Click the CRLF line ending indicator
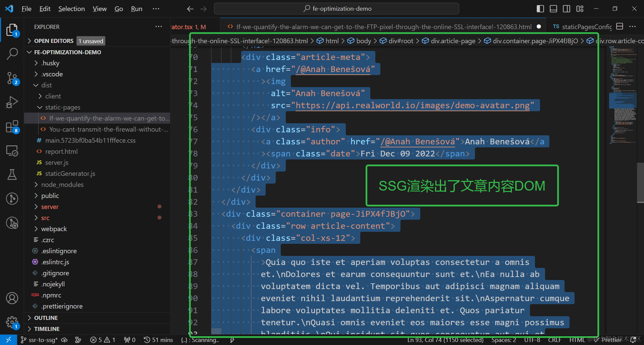The height and width of the screenshot is (345, 644). [554, 340]
